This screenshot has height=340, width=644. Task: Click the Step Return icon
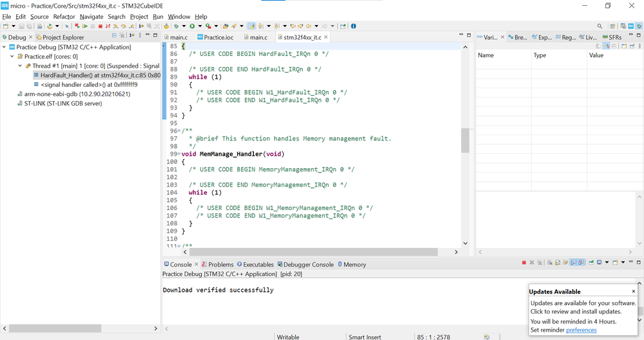[132, 26]
